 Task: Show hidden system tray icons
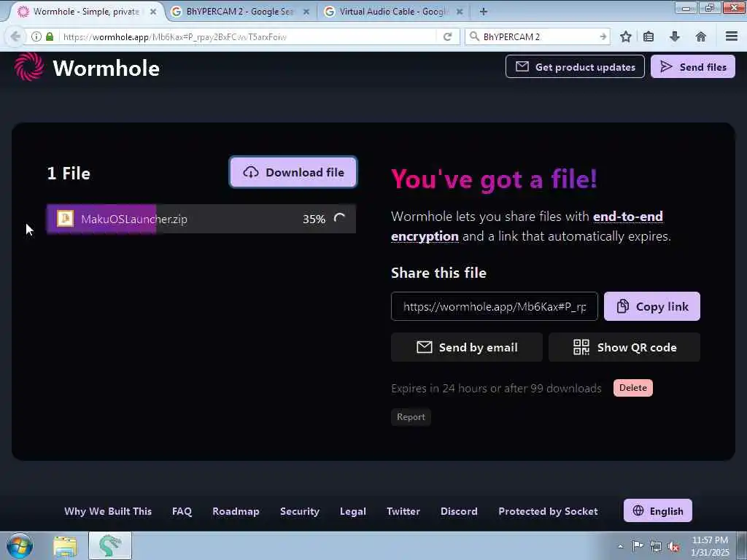click(620, 546)
